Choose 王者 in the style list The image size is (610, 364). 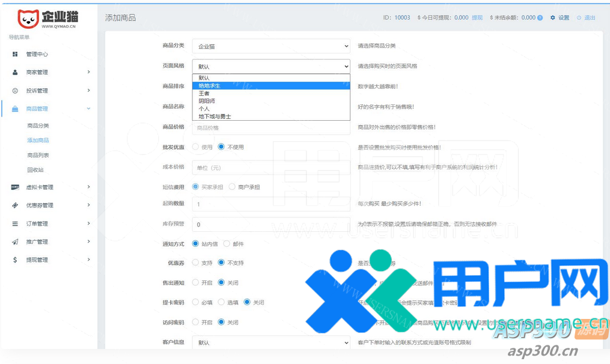[271, 93]
